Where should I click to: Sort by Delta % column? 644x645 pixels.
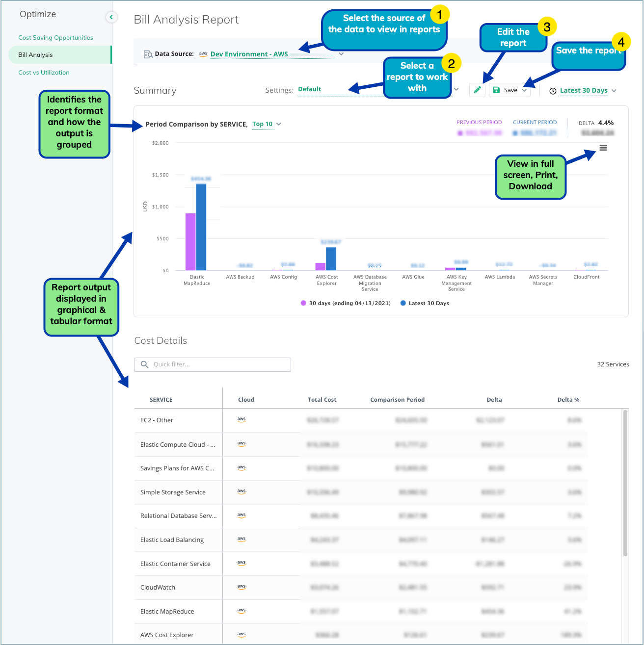pos(568,400)
